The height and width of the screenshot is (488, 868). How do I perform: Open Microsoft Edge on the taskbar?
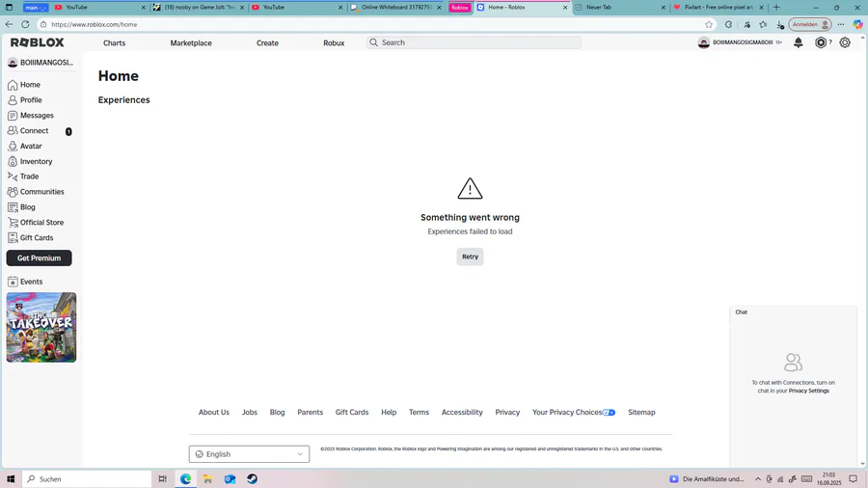[185, 479]
